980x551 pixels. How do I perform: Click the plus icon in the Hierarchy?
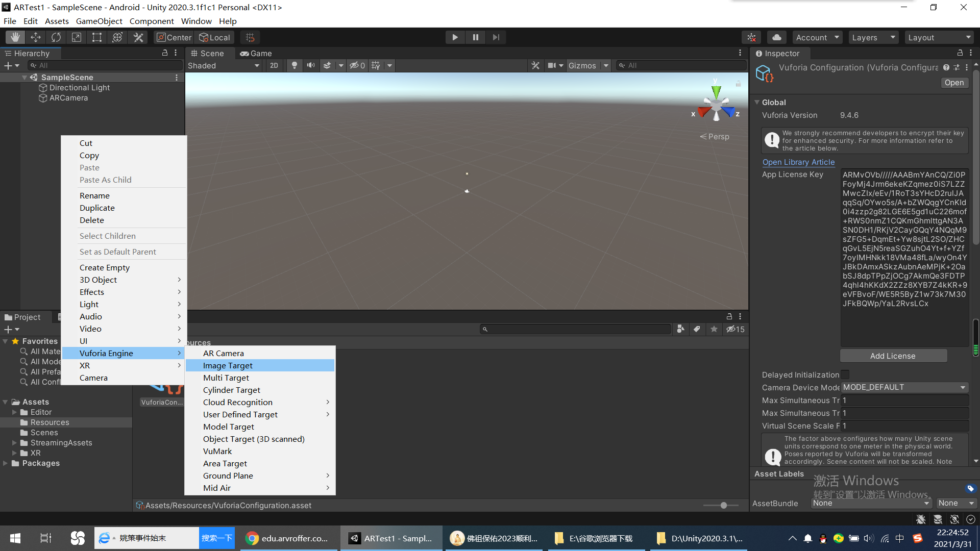(8, 65)
